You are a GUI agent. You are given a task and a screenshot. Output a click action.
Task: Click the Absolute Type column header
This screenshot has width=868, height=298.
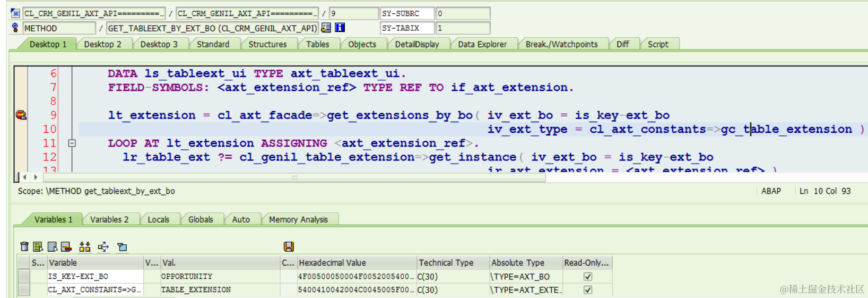pyautogui.click(x=525, y=262)
